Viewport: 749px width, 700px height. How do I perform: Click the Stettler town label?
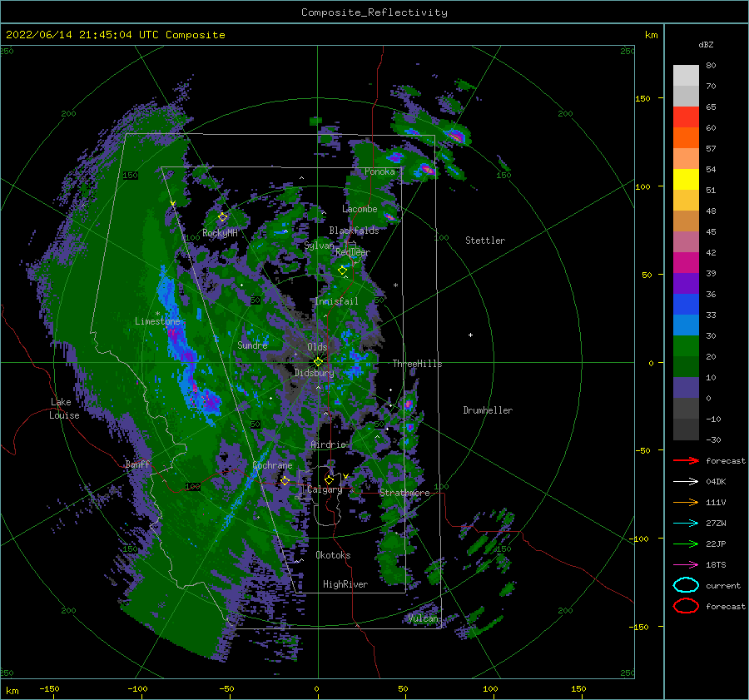pyautogui.click(x=485, y=241)
